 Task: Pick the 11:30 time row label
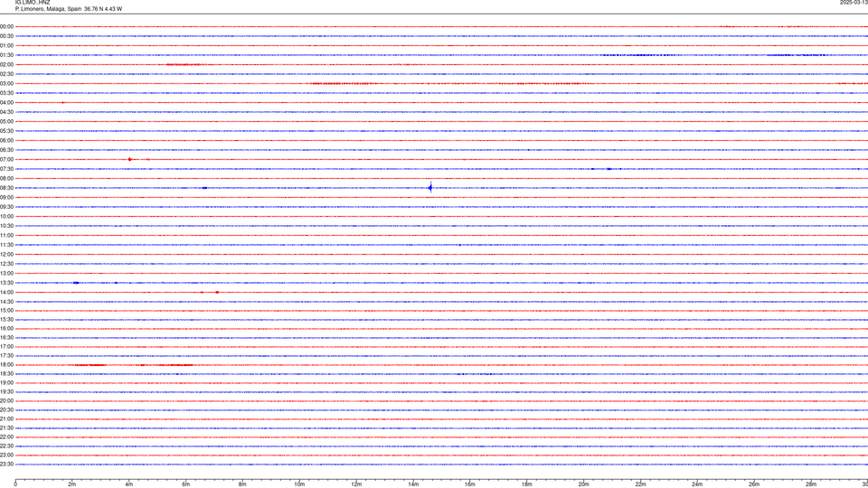pos(6,245)
